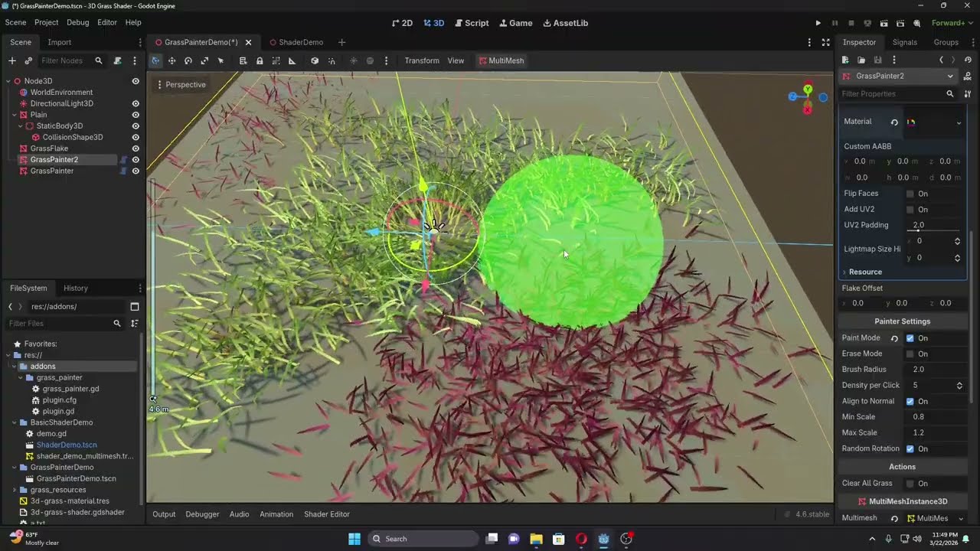980x551 pixels.
Task: Attach a script using the scroll icon
Action: [117, 60]
